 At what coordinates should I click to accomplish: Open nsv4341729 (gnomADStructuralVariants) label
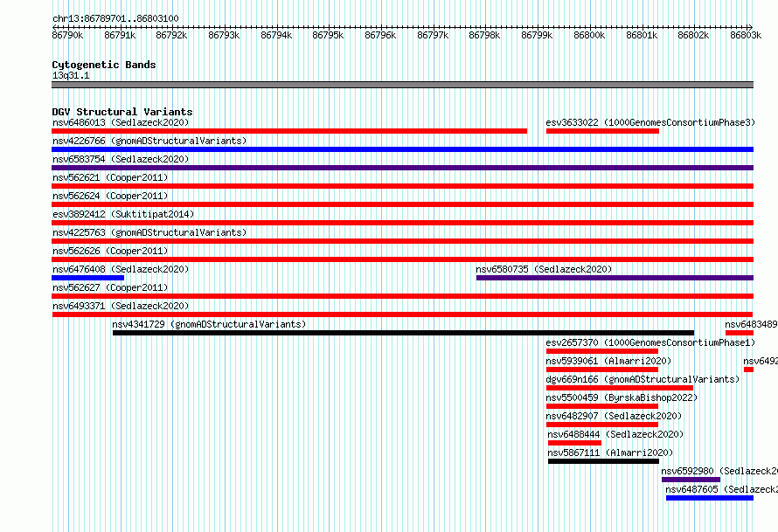coord(209,324)
